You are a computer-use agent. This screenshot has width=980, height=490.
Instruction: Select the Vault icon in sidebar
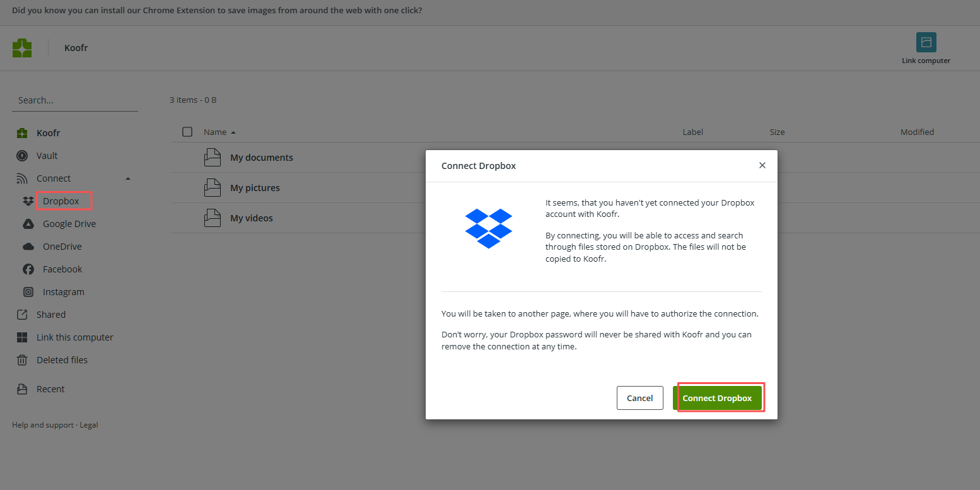22,156
